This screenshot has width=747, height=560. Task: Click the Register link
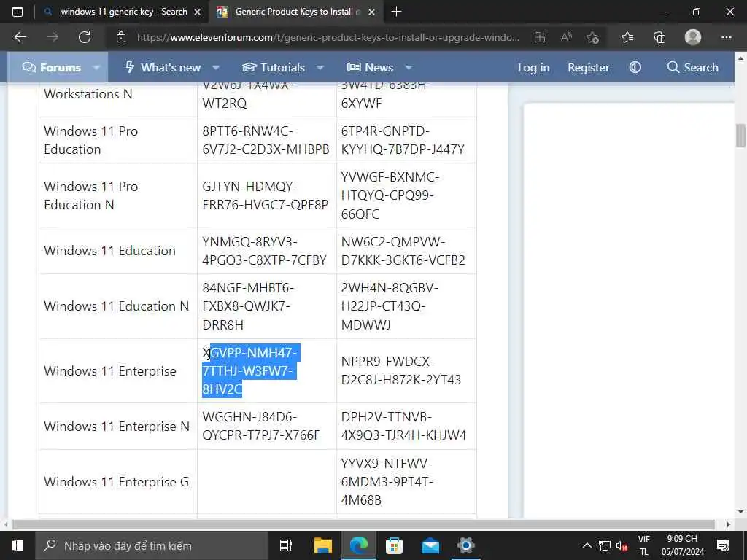(589, 68)
